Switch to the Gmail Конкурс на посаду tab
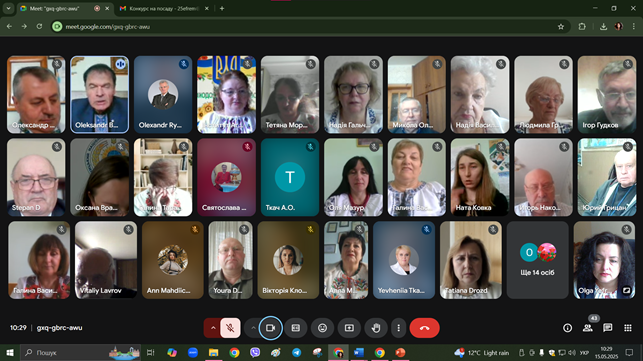 pyautogui.click(x=164, y=8)
